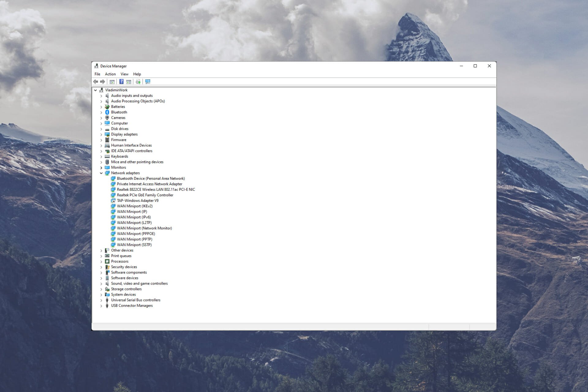The width and height of the screenshot is (588, 392).
Task: Open the Action menu
Action: (x=110, y=74)
